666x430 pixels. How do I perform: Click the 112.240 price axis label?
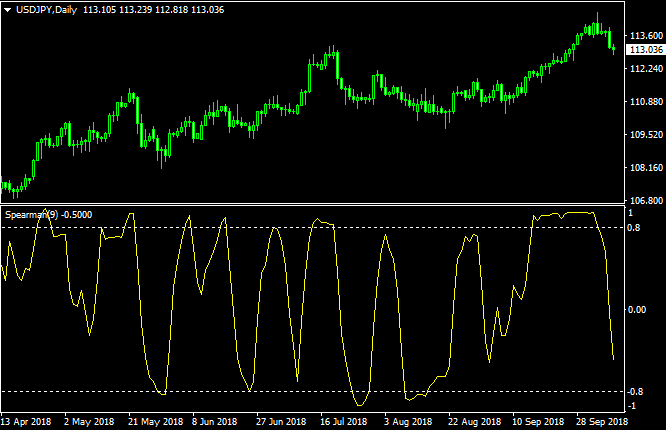pos(646,69)
